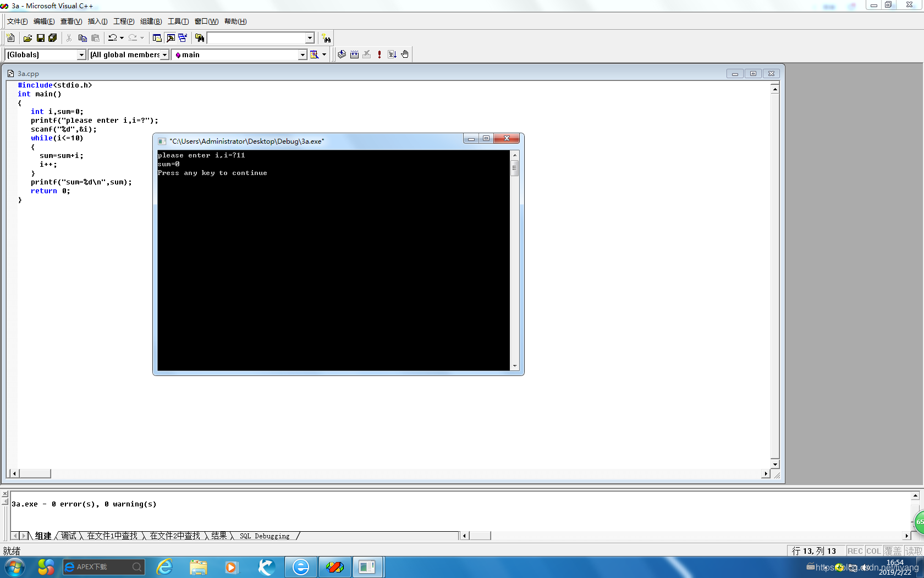
Task: Open the 窗口(W) menu
Action: 206,21
